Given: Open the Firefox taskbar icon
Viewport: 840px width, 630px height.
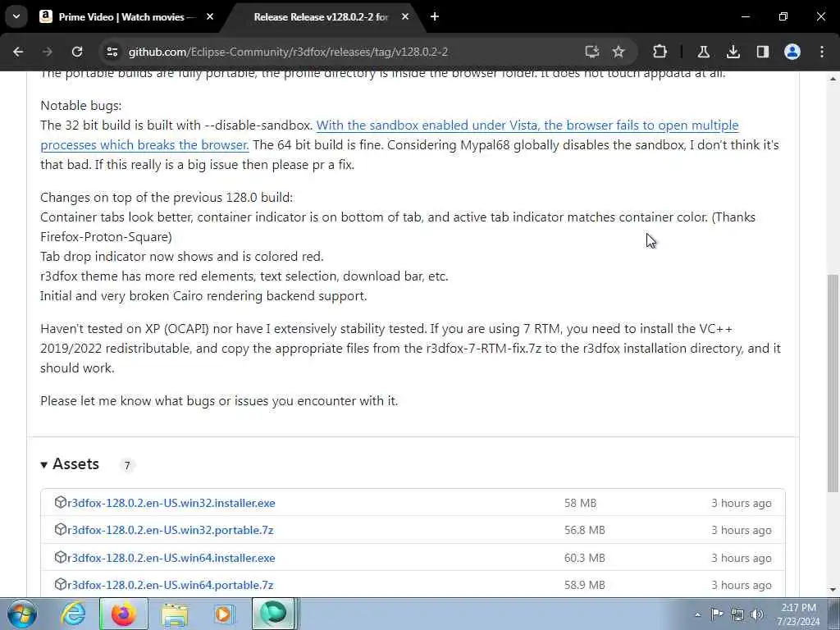Looking at the screenshot, I should [123, 614].
